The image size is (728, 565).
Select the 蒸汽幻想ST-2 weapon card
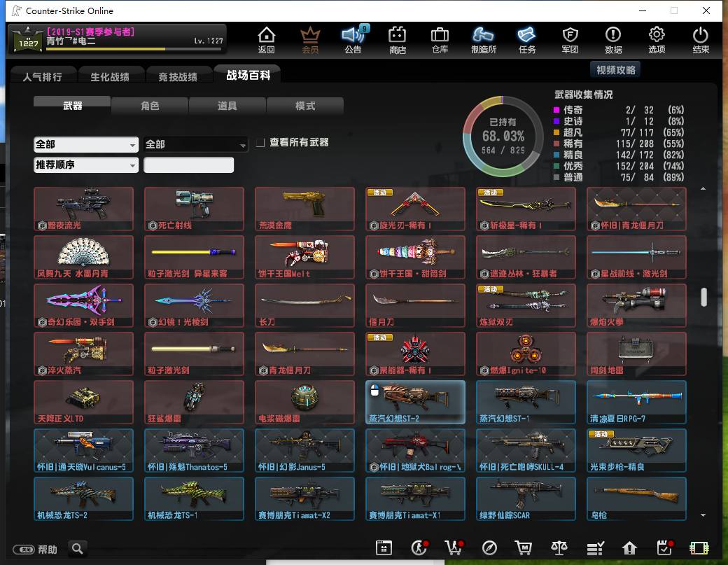pyautogui.click(x=415, y=402)
